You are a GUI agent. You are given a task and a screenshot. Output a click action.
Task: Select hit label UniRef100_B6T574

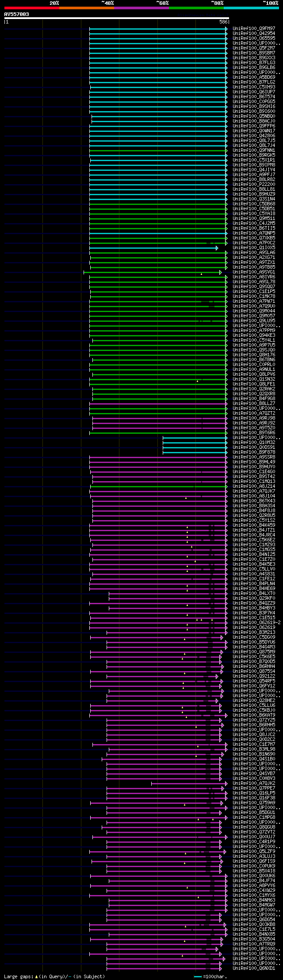point(254,96)
